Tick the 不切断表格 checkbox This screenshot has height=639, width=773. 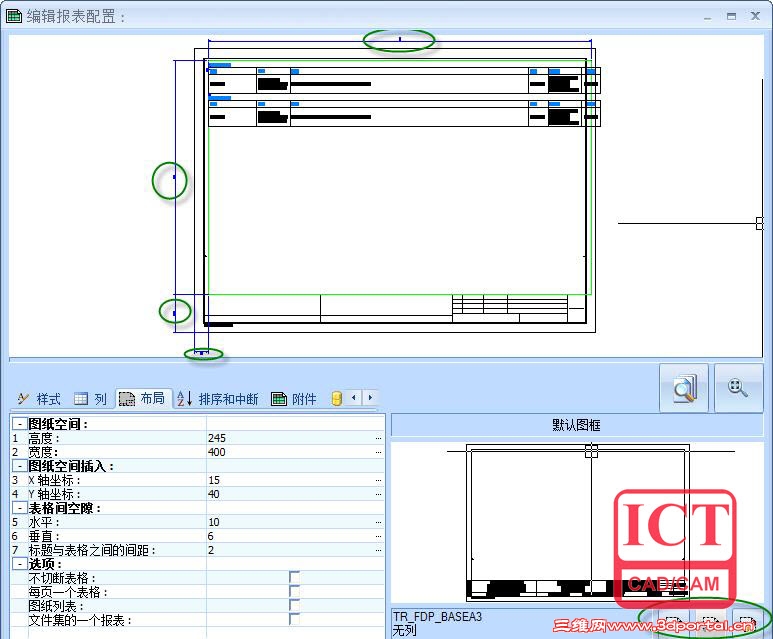click(x=294, y=577)
